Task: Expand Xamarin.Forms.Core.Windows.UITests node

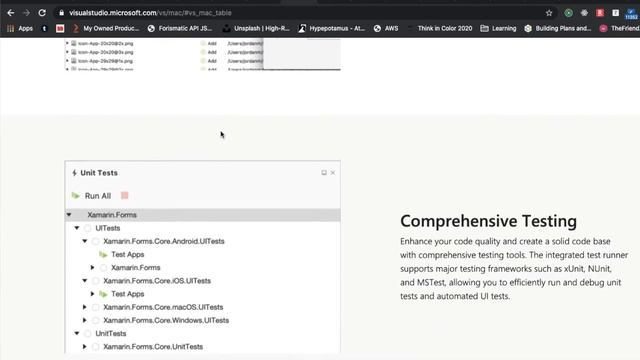Action: (84, 320)
